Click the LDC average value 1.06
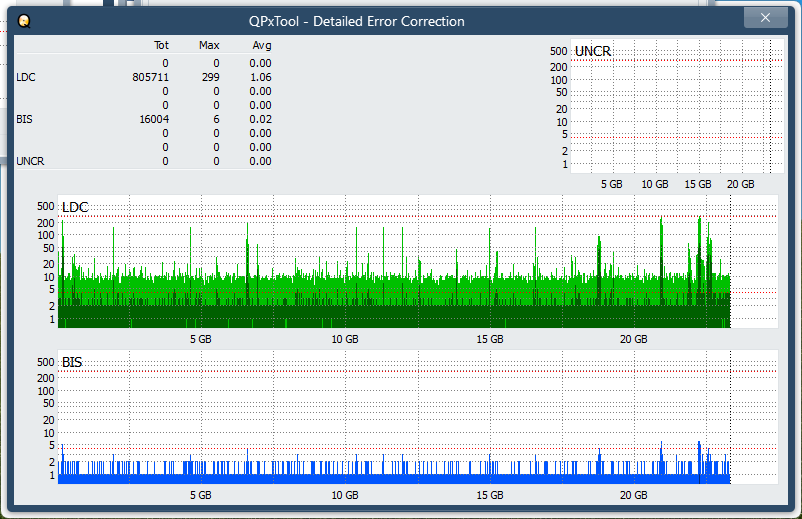Image resolution: width=802 pixels, height=519 pixels. [x=260, y=77]
